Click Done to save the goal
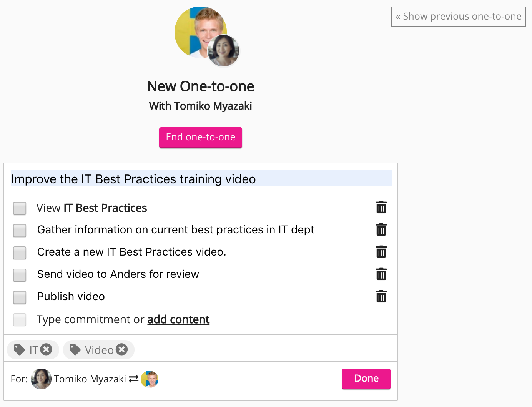This screenshot has height=407, width=532. 366,379
